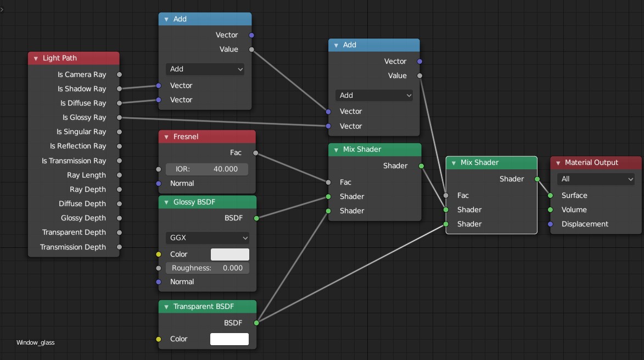Click the Material Output Surface input socket

(550, 195)
